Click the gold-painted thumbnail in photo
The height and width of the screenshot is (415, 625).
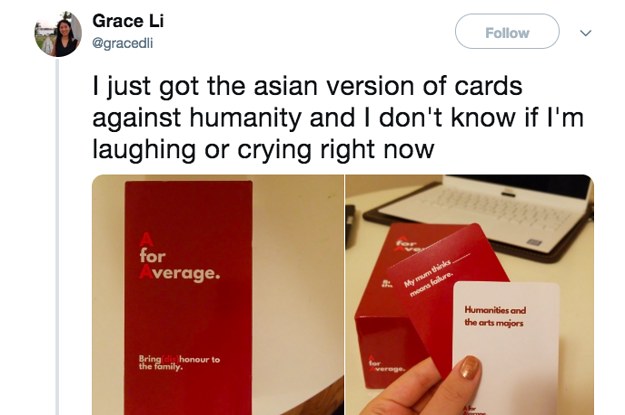point(470,367)
